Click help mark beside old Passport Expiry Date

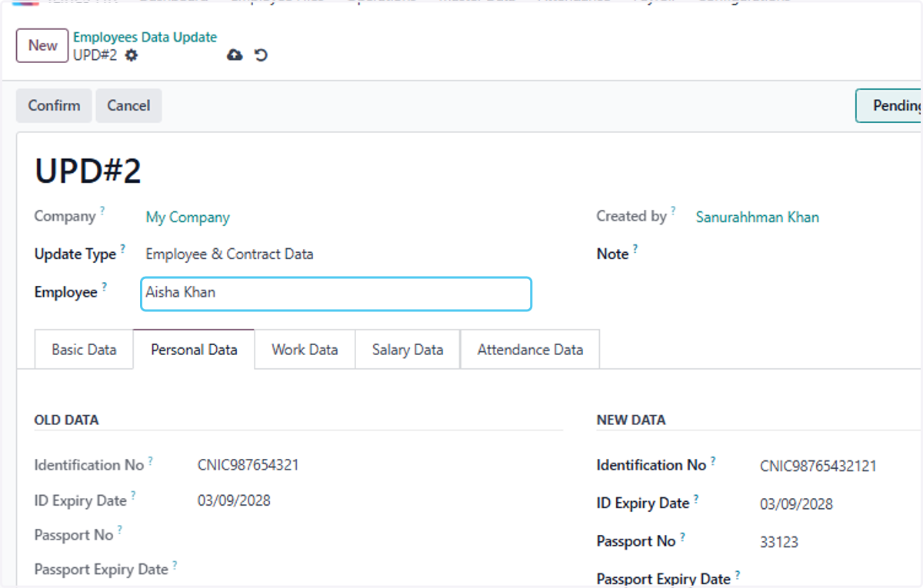175,565
